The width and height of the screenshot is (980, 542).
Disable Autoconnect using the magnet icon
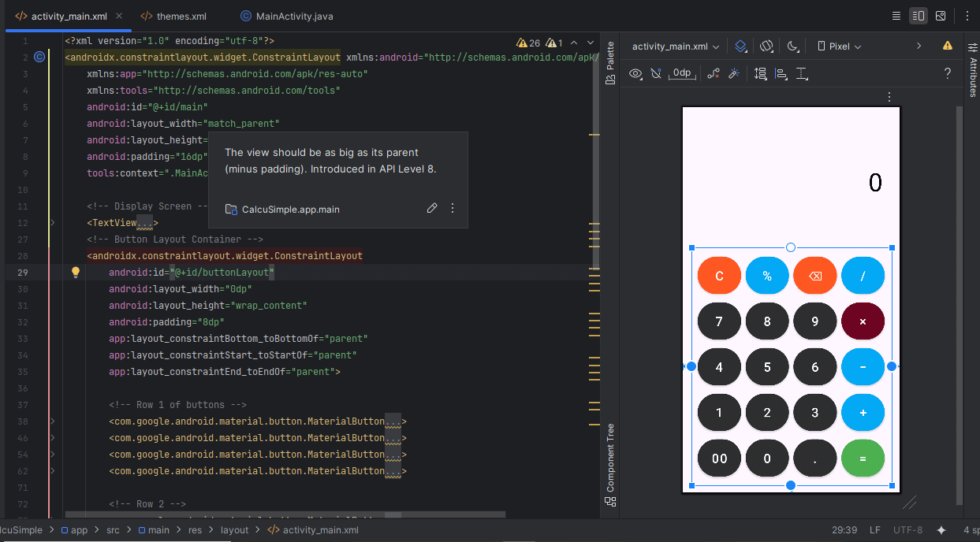[x=657, y=72]
